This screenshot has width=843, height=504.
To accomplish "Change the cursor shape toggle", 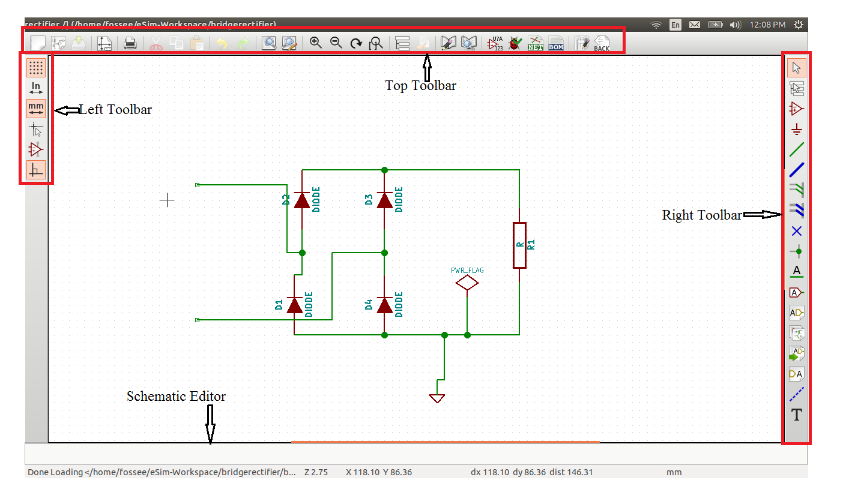I will (x=36, y=129).
